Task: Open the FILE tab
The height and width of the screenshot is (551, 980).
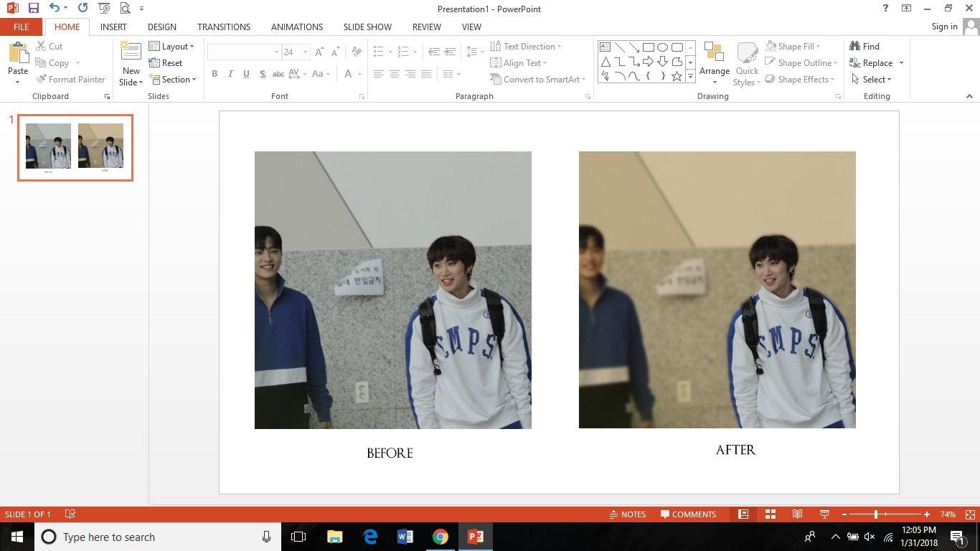Action: (x=22, y=27)
